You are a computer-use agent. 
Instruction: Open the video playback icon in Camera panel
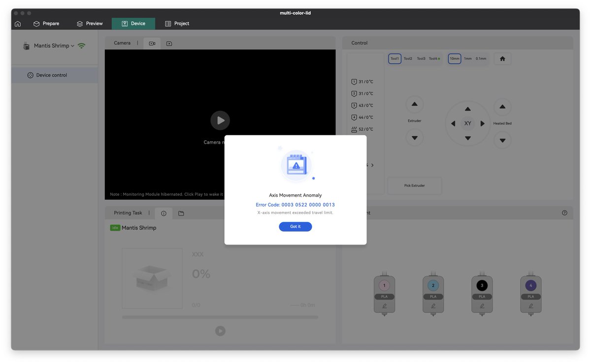coord(169,43)
